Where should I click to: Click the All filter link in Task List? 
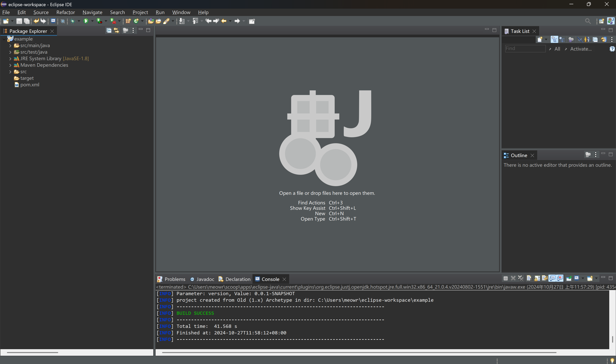tap(557, 49)
